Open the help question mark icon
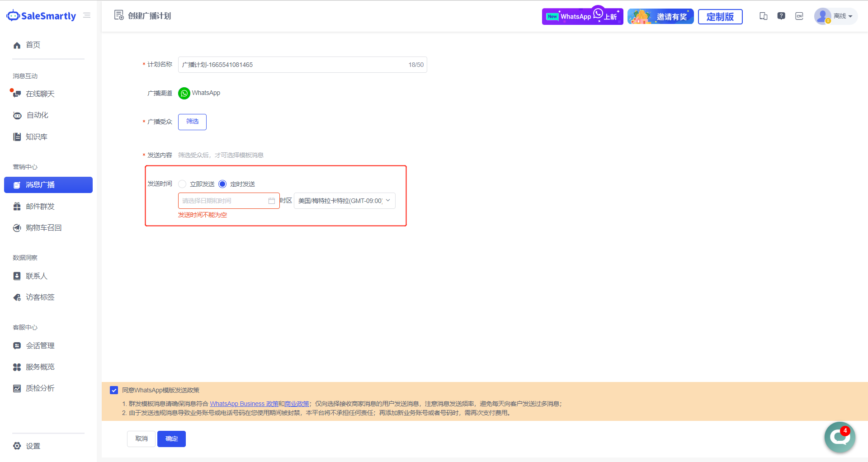868x462 pixels. pos(781,16)
